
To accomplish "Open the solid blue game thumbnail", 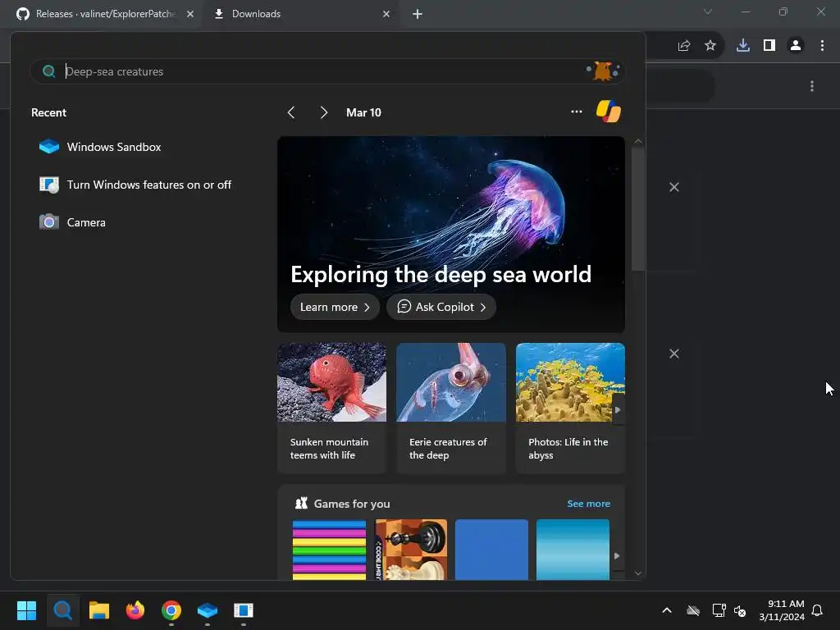I will 492,549.
